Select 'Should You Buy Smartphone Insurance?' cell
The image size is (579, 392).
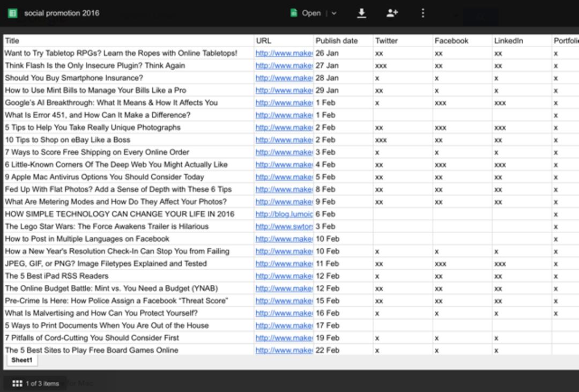click(129, 78)
